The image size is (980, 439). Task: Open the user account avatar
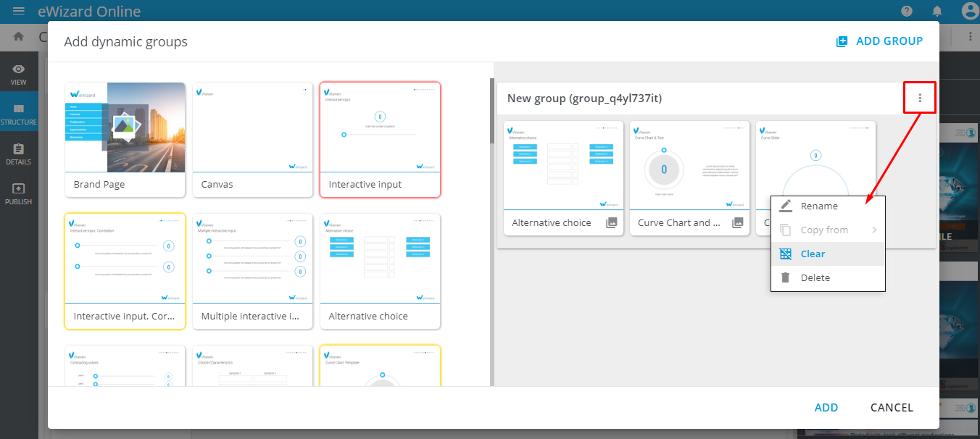coord(969,11)
